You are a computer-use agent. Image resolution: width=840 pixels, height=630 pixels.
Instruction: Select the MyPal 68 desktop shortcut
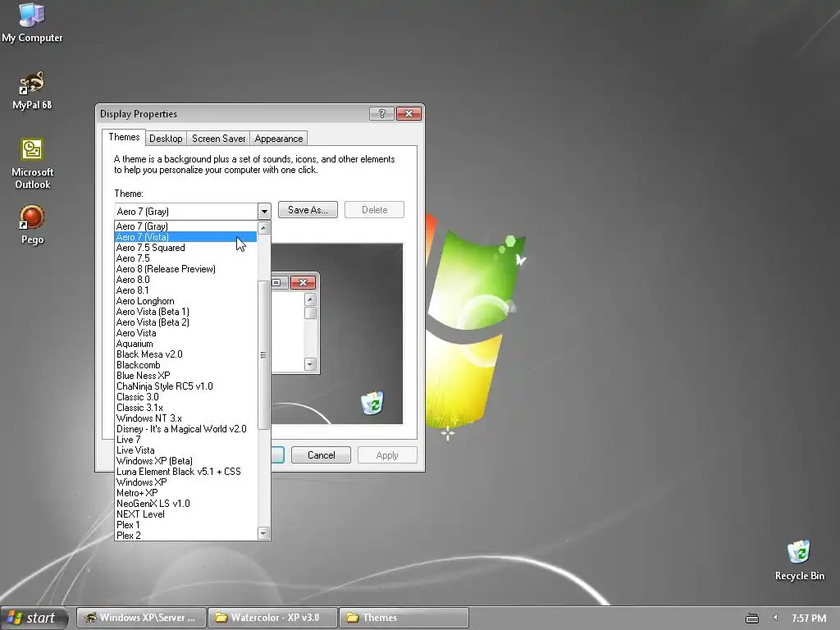tap(32, 90)
